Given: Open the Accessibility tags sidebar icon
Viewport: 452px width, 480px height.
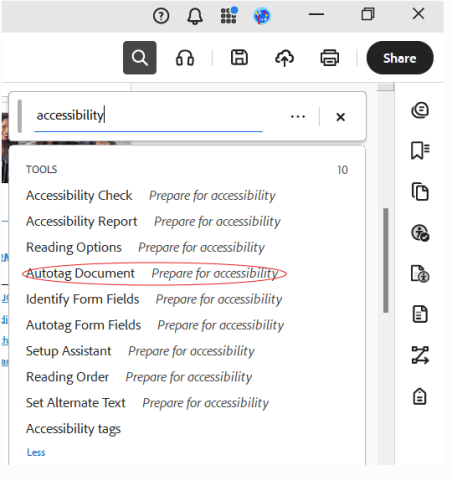Looking at the screenshot, I should click(420, 396).
